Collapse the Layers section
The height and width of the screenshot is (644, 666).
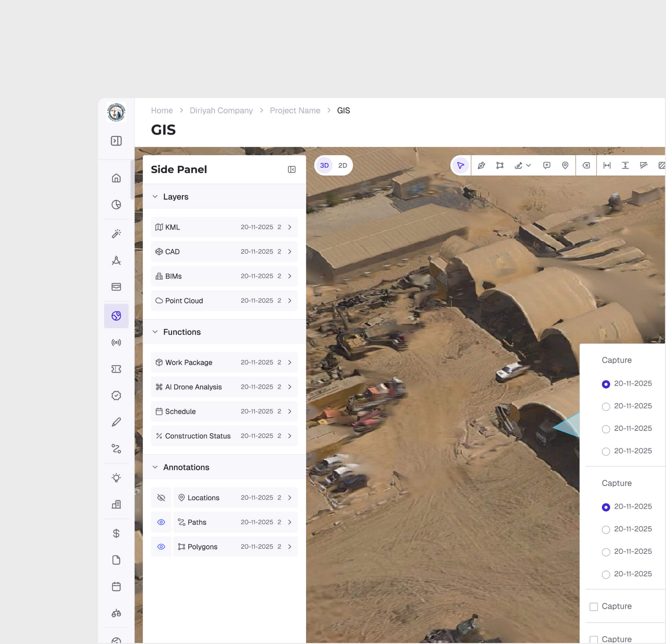click(x=155, y=196)
